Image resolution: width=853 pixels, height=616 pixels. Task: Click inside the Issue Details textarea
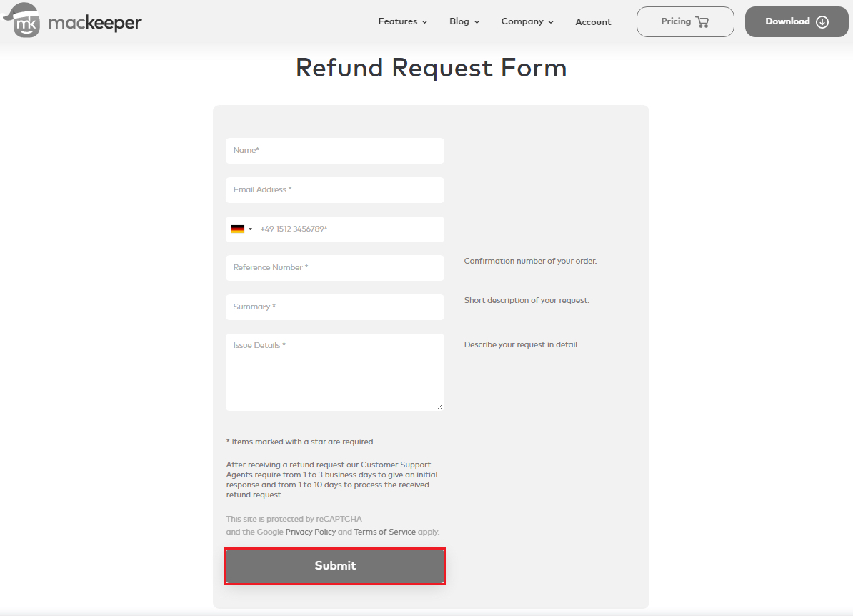pos(335,372)
